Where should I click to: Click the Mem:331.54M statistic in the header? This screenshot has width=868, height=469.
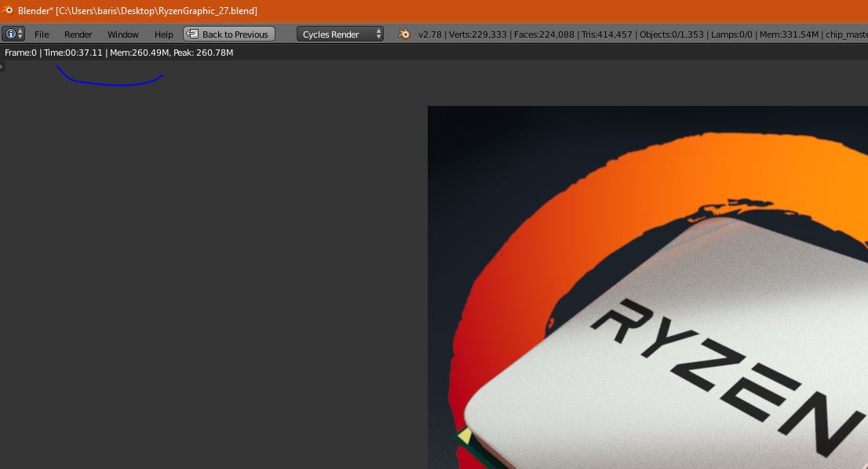pyautogui.click(x=789, y=35)
